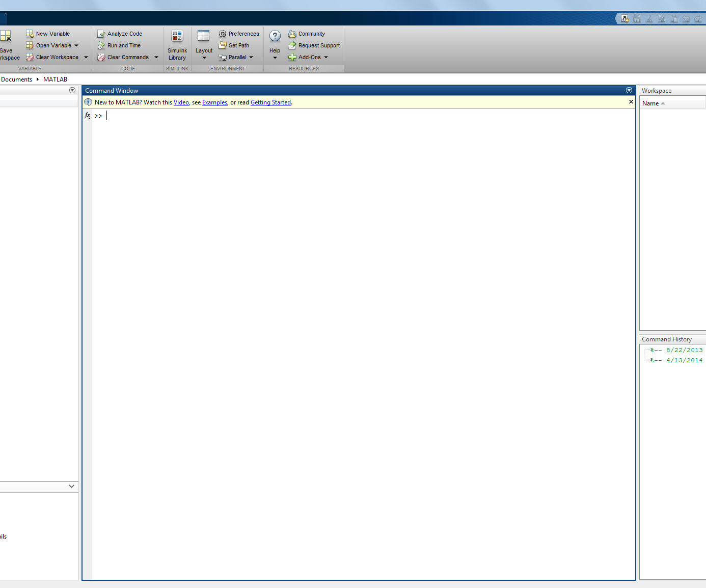Expand the Add-Ons dropdown
The width and height of the screenshot is (706, 588).
pyautogui.click(x=326, y=57)
